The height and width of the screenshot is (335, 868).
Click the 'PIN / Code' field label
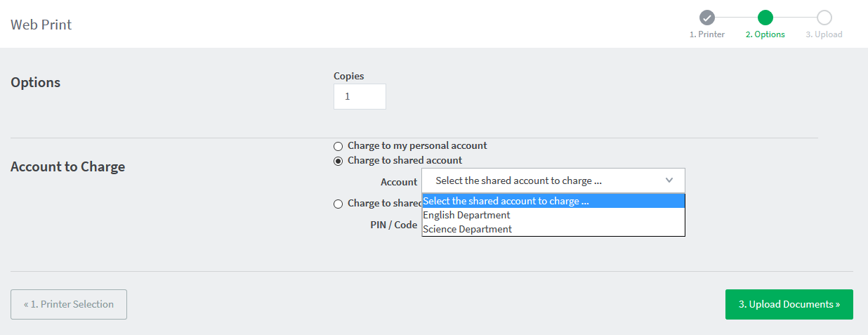tap(394, 225)
